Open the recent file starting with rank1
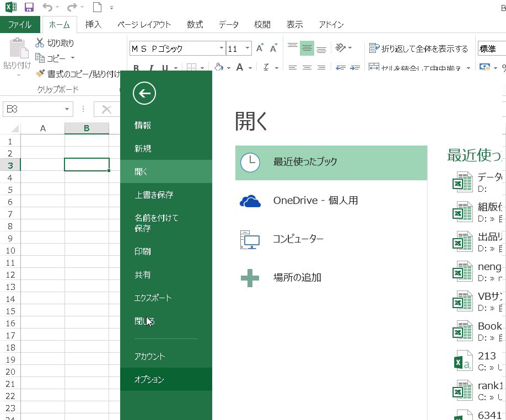 [x=478, y=391]
